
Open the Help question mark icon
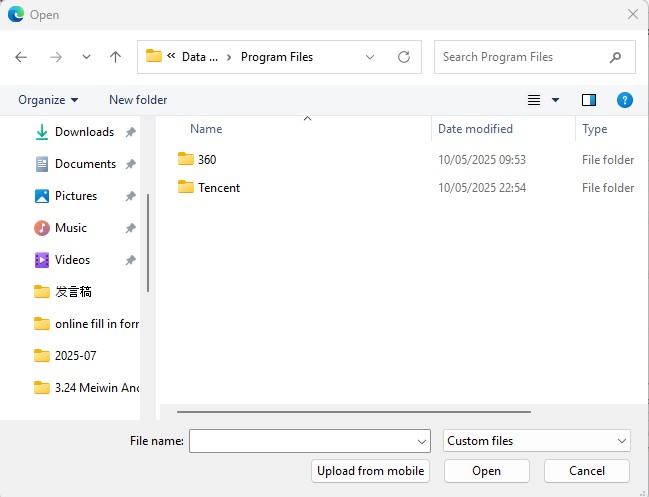(625, 100)
